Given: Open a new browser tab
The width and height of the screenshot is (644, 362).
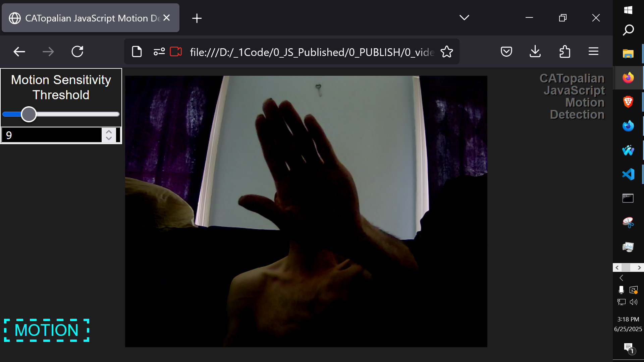Looking at the screenshot, I should click(x=197, y=18).
